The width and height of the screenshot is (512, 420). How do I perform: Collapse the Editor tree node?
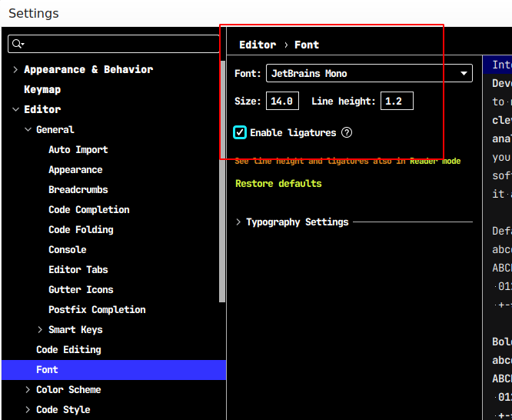pos(15,109)
